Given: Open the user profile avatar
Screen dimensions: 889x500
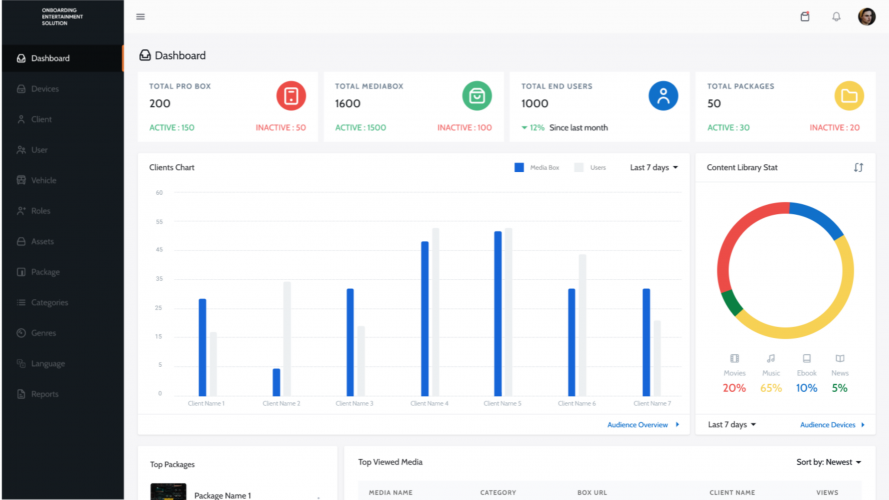Looking at the screenshot, I should pyautogui.click(x=866, y=17).
